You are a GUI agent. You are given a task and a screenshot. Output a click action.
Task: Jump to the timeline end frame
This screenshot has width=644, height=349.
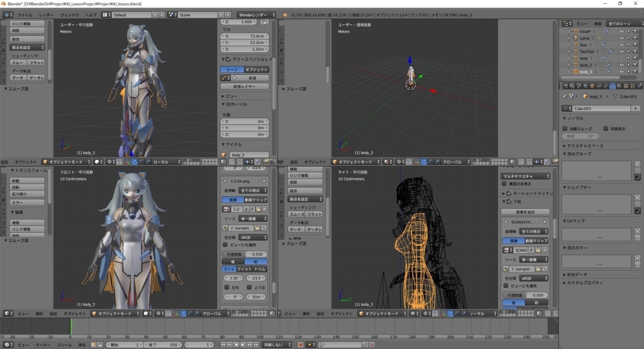(257, 345)
